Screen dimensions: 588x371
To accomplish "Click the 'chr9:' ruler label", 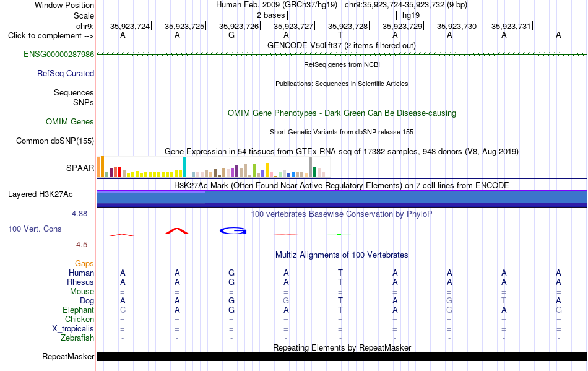I will 85,26.
